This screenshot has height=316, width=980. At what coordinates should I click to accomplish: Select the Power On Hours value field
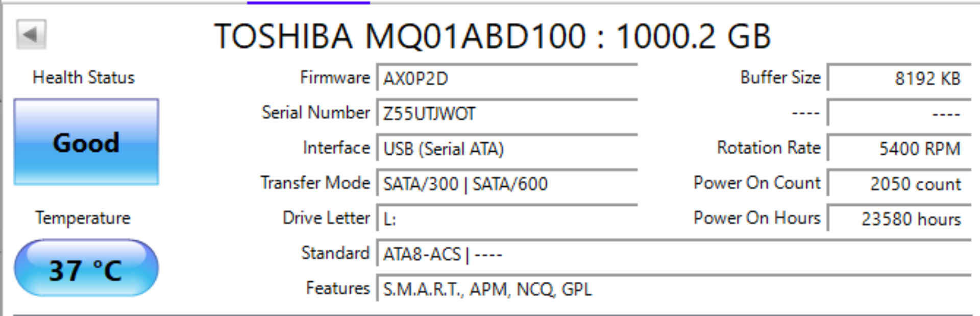coord(899,219)
